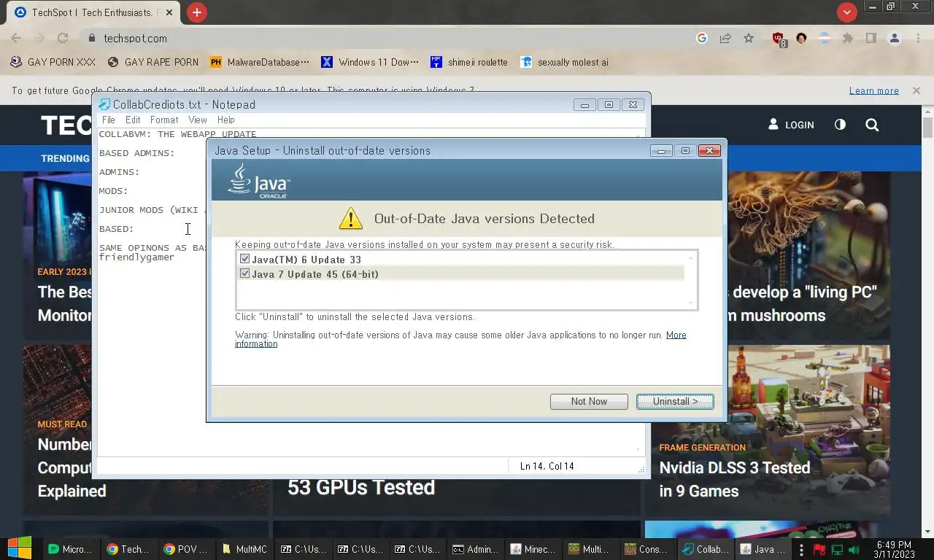Show hidden tray icons overflow
Screen dimensions: 934x560
pos(801,550)
